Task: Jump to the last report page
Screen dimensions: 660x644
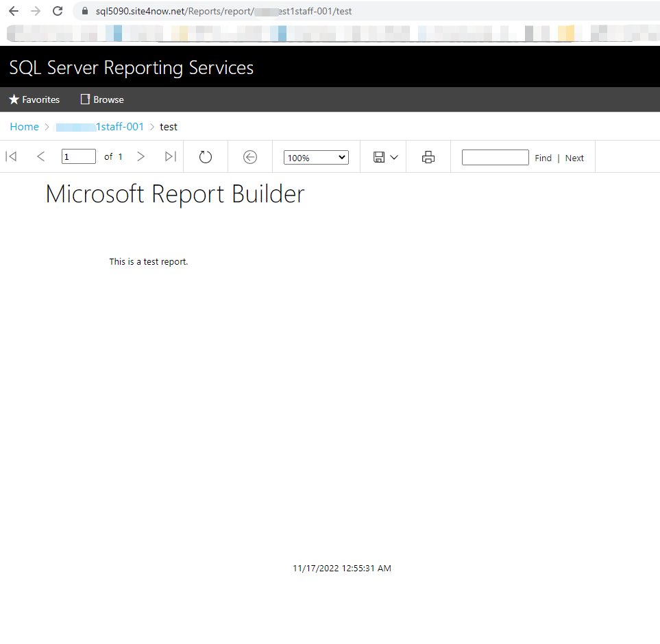Action: 170,156
